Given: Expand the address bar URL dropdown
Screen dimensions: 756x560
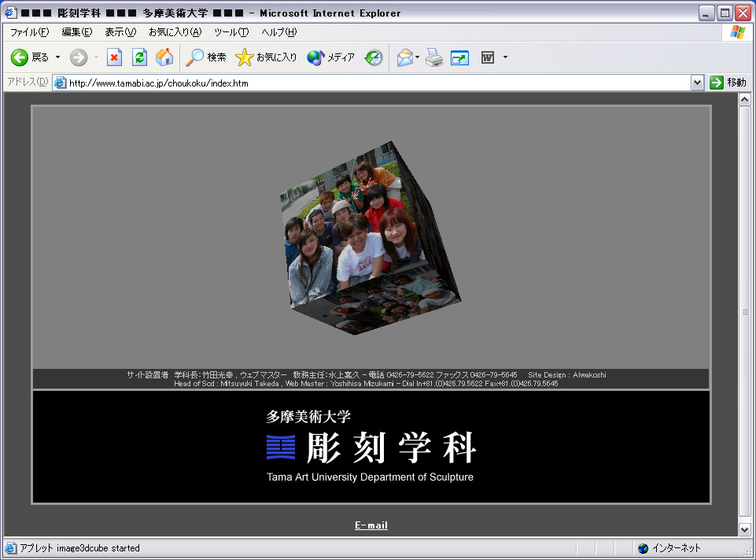Looking at the screenshot, I should click(697, 83).
